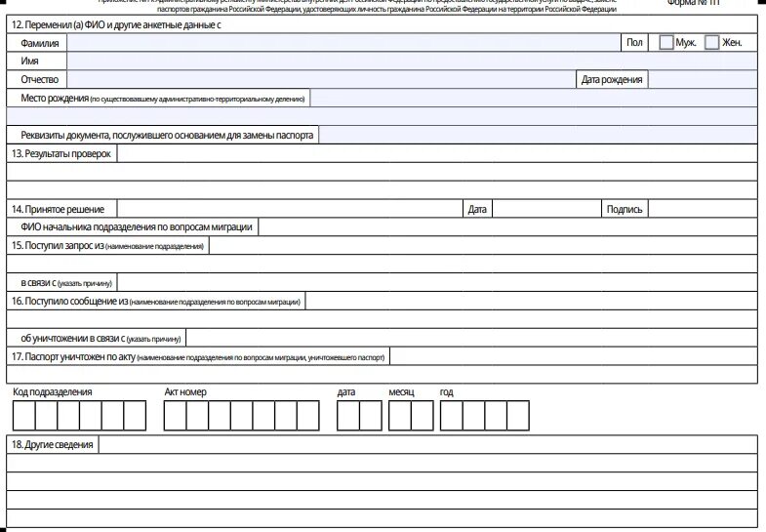This screenshot has height=532, width=766.
Task: Check the Муж. gender checkbox
Action: click(x=665, y=43)
